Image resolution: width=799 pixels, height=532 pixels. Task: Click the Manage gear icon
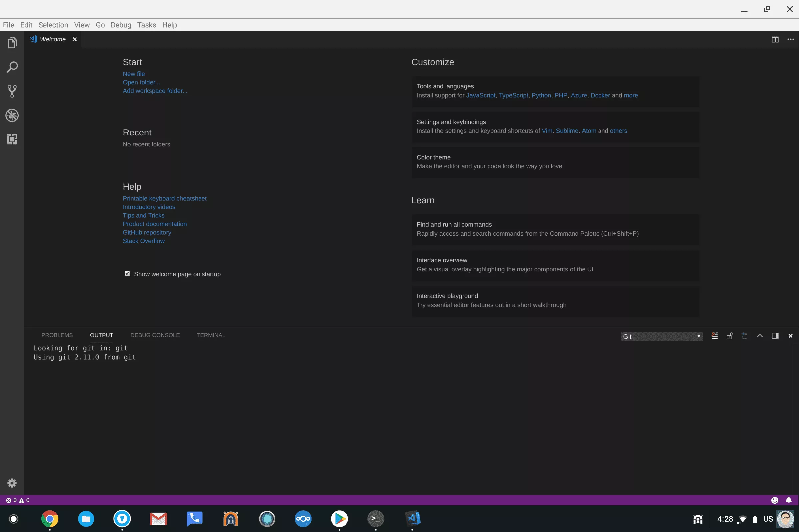point(12,483)
